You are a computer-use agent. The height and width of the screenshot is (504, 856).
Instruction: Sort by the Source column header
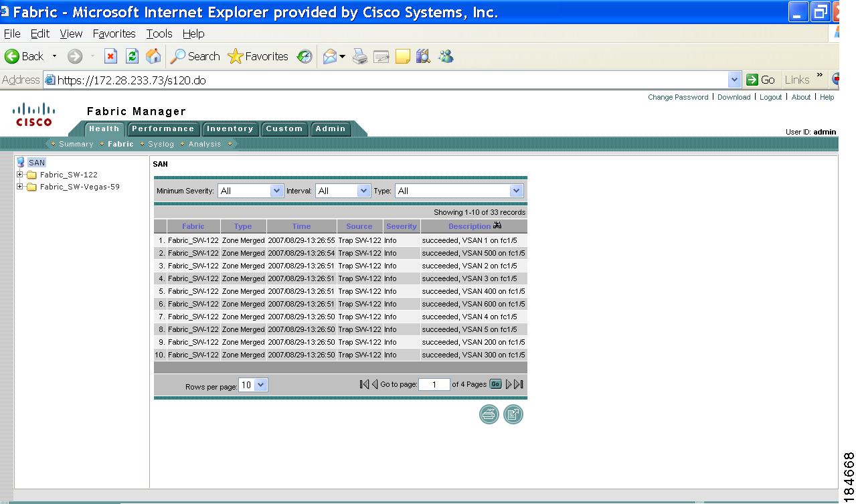click(x=359, y=226)
